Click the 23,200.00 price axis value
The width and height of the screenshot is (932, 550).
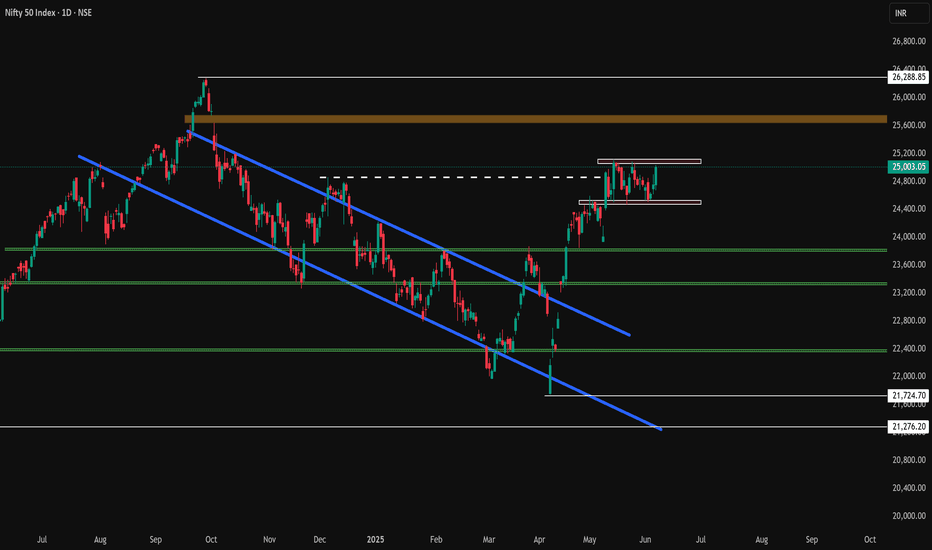click(x=909, y=293)
